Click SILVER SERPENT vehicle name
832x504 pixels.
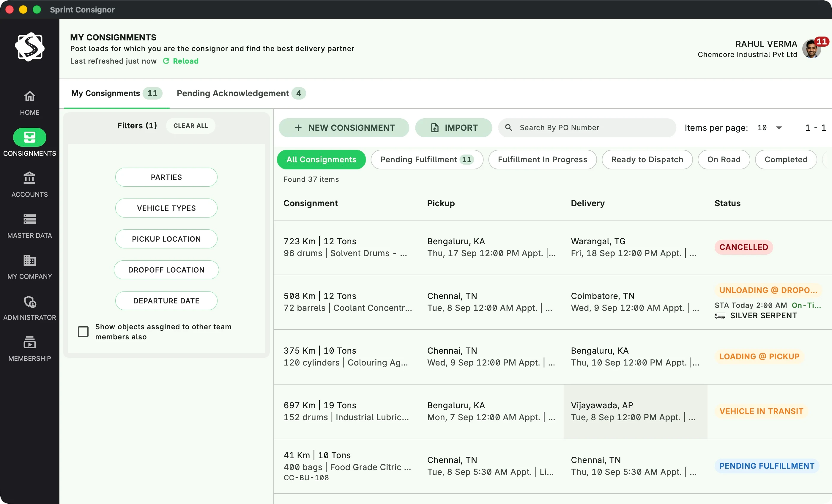coord(763,316)
